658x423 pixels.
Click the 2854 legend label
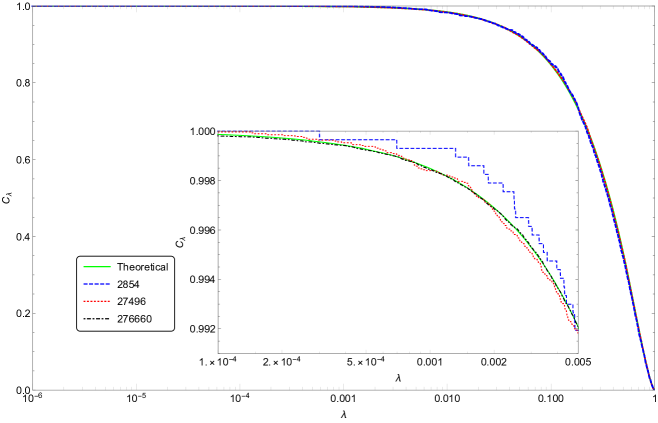(128, 285)
